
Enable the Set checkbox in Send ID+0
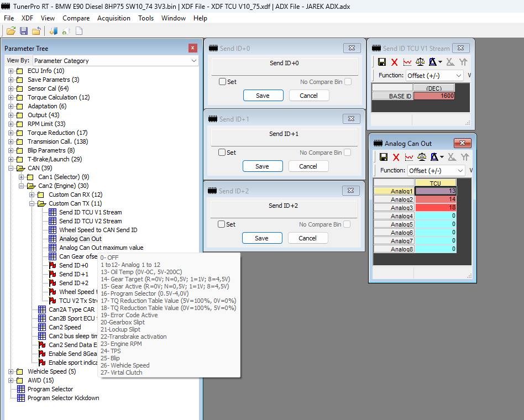coord(222,82)
